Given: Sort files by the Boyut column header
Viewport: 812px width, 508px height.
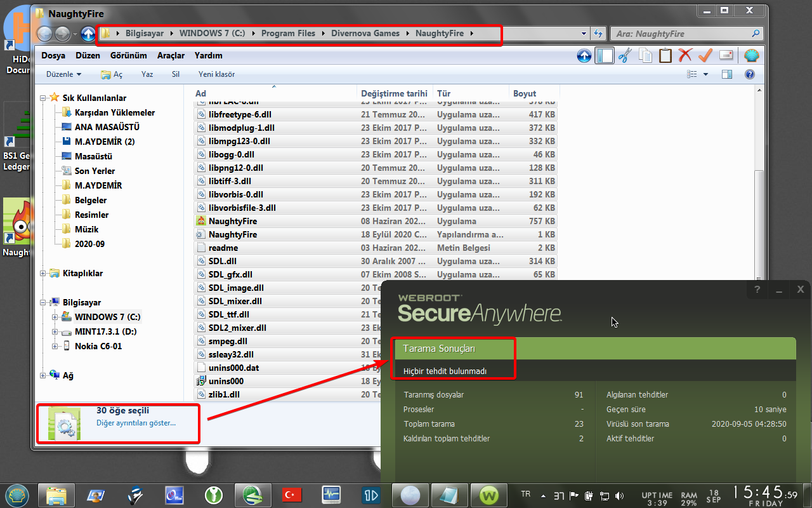Looking at the screenshot, I should click(534, 93).
